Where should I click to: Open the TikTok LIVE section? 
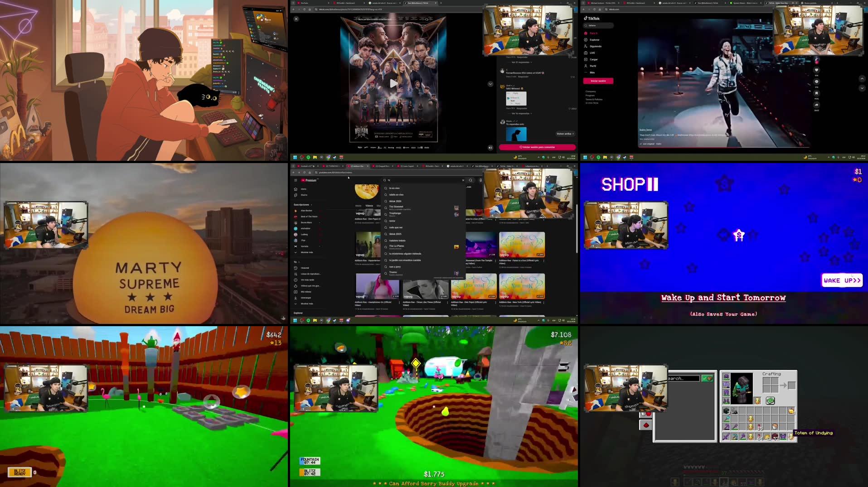(592, 53)
